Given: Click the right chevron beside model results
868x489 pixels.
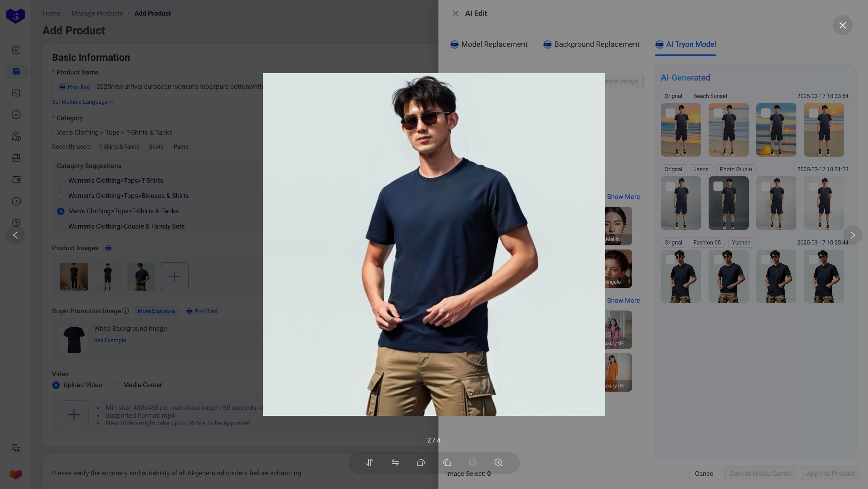Looking at the screenshot, I should pos(853,235).
